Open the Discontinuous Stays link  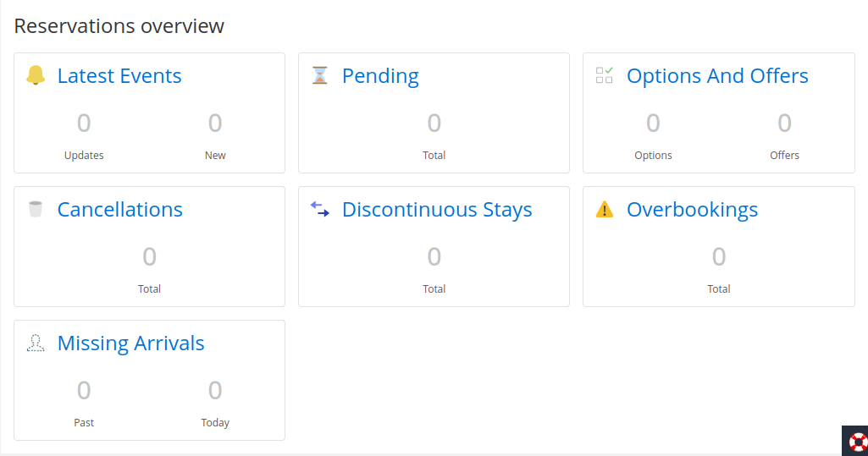point(437,210)
